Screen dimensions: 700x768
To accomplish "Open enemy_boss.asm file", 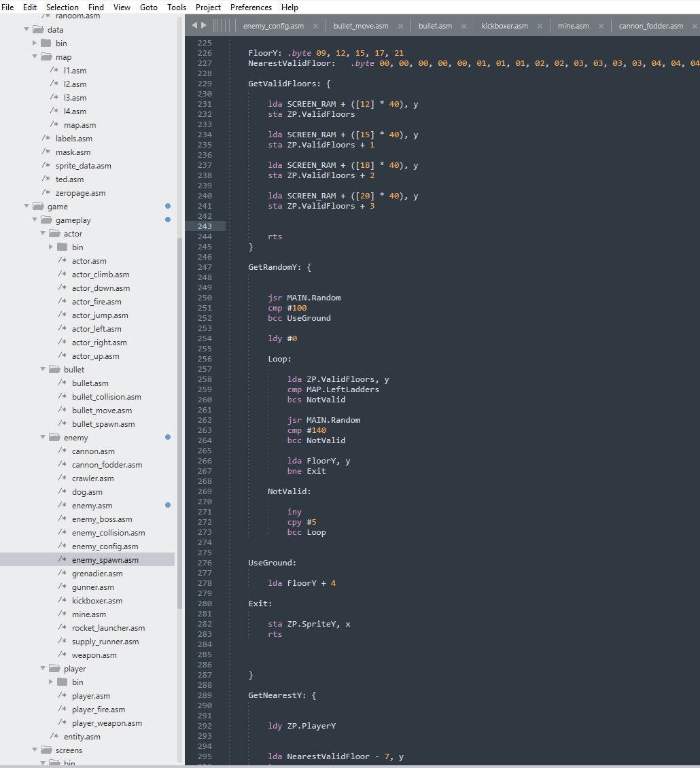I will pos(102,519).
